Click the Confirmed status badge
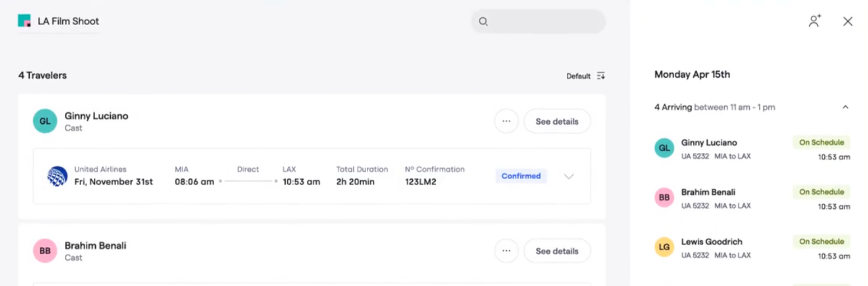 (x=521, y=176)
